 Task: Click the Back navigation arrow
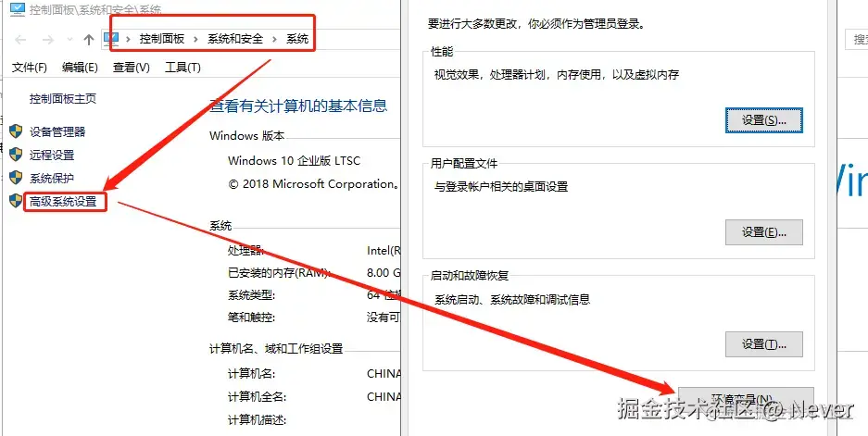[x=20, y=39]
